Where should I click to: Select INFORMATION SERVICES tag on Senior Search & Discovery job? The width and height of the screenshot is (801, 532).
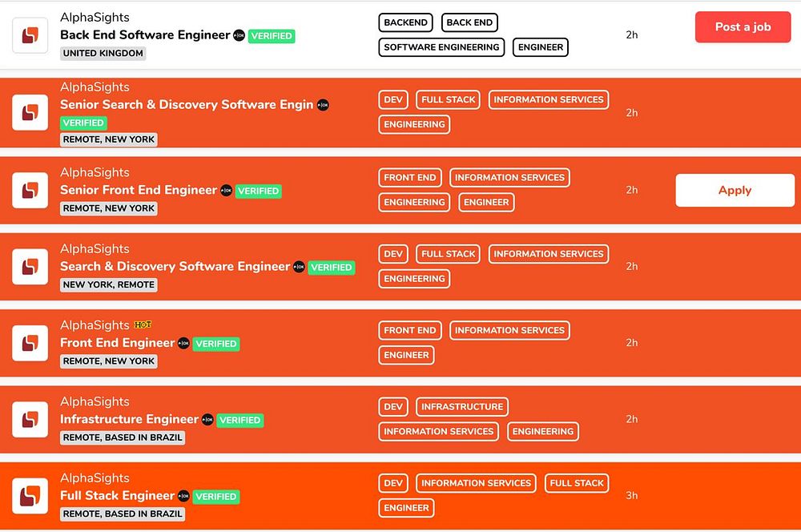point(549,99)
